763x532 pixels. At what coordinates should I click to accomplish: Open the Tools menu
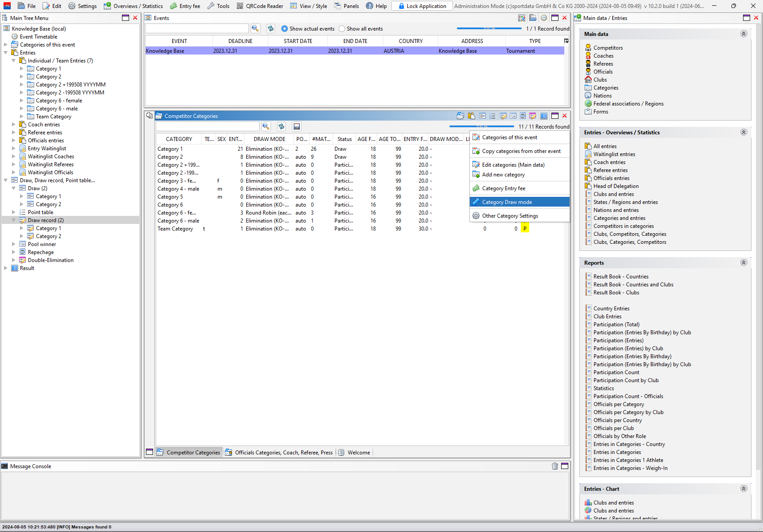pyautogui.click(x=218, y=6)
